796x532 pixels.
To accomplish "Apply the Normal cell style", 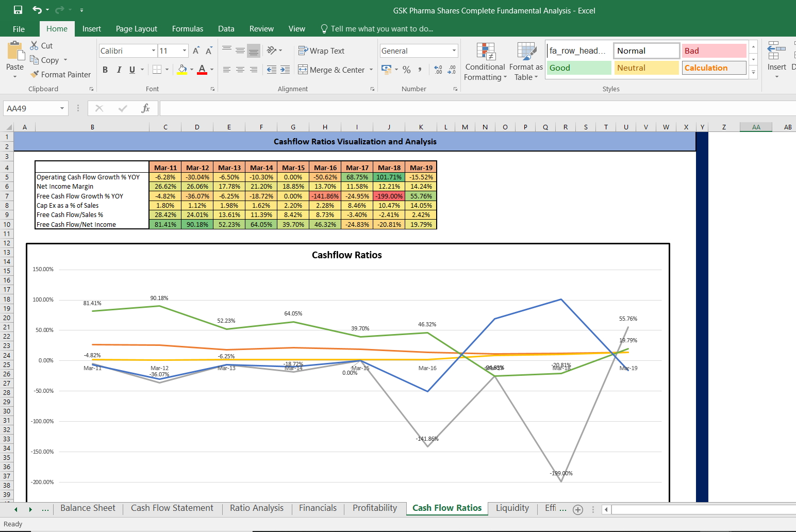I will (x=646, y=51).
